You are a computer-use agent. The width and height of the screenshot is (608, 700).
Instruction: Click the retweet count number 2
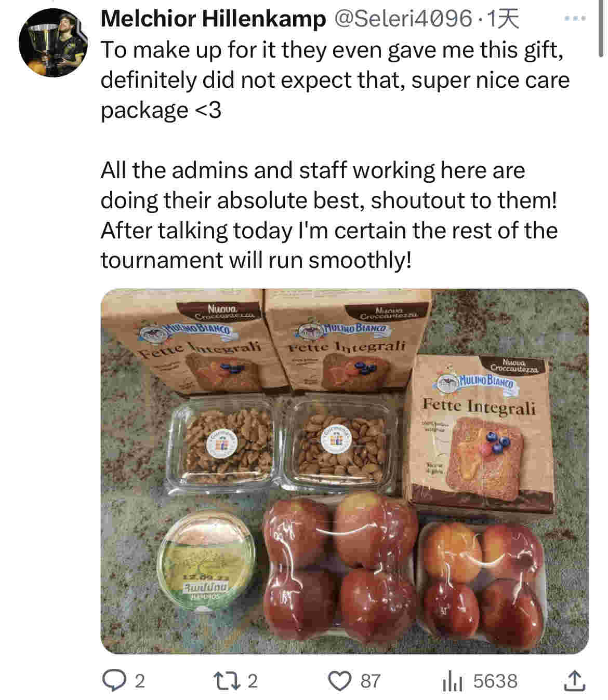[x=252, y=681]
